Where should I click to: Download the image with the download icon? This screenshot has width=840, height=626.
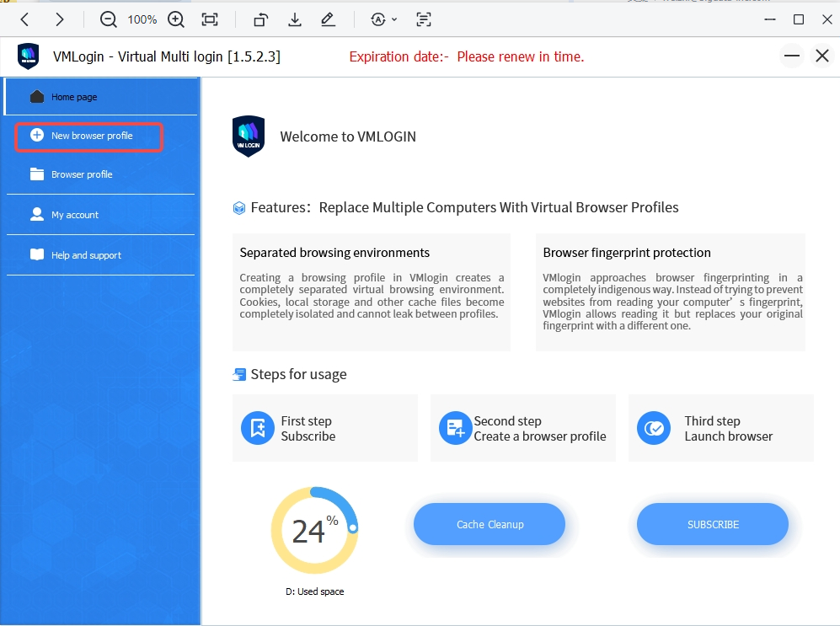tap(295, 20)
